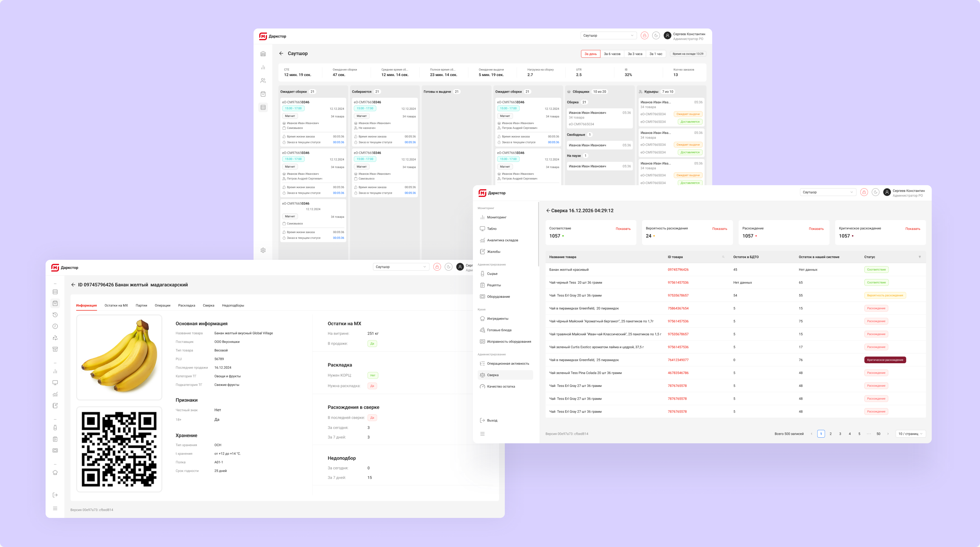Viewport: 980px width, 547px height.
Task: Click the banana product image thumbnail
Action: pyautogui.click(x=119, y=357)
